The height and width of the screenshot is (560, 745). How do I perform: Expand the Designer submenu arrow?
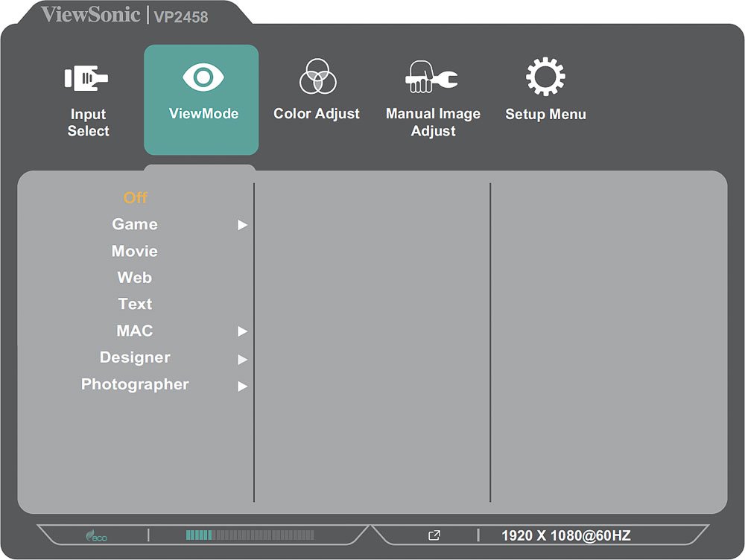(x=242, y=359)
